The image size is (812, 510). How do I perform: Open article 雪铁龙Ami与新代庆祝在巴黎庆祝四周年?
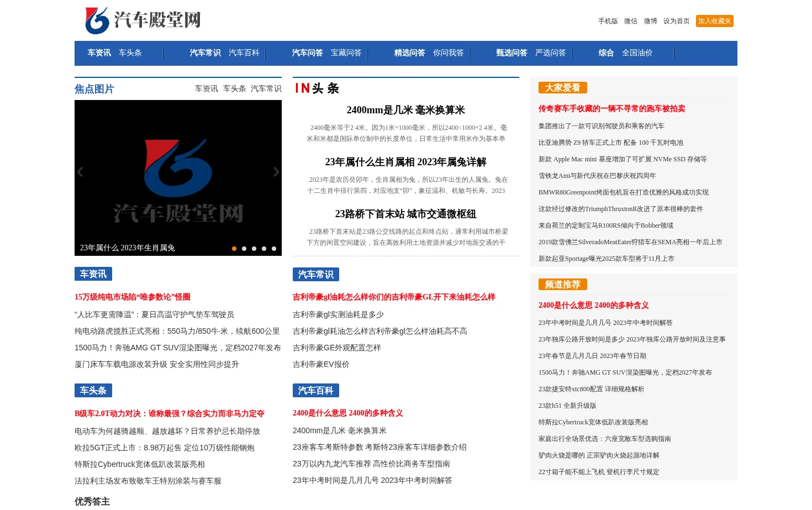pos(597,176)
